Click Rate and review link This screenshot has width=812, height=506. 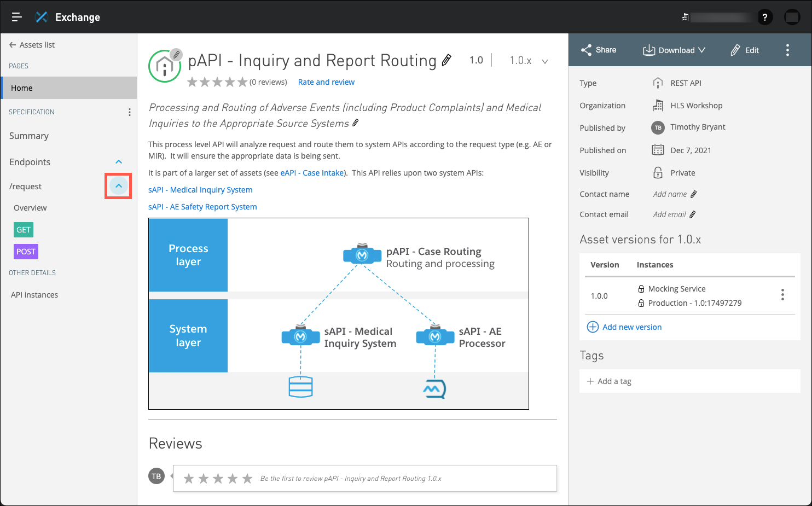(x=326, y=82)
